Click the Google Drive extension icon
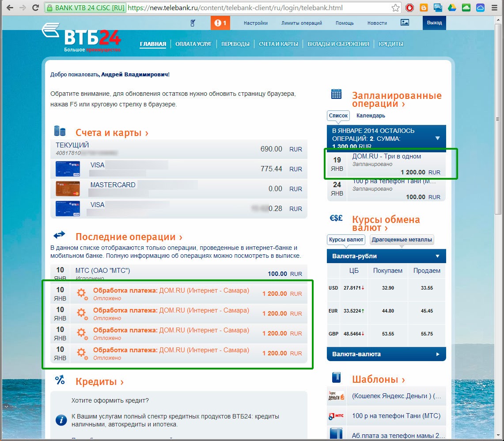Screen dimensions: 504x441 click(x=452, y=8)
